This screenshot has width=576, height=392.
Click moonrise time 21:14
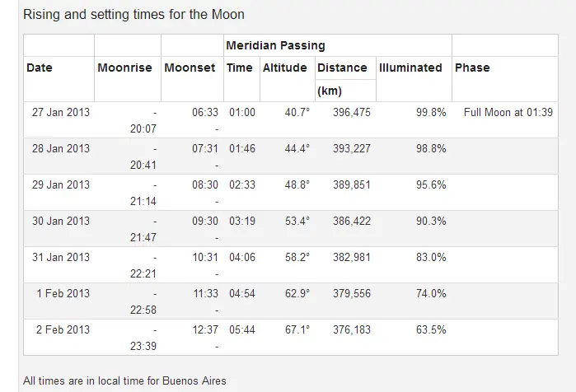tap(143, 201)
